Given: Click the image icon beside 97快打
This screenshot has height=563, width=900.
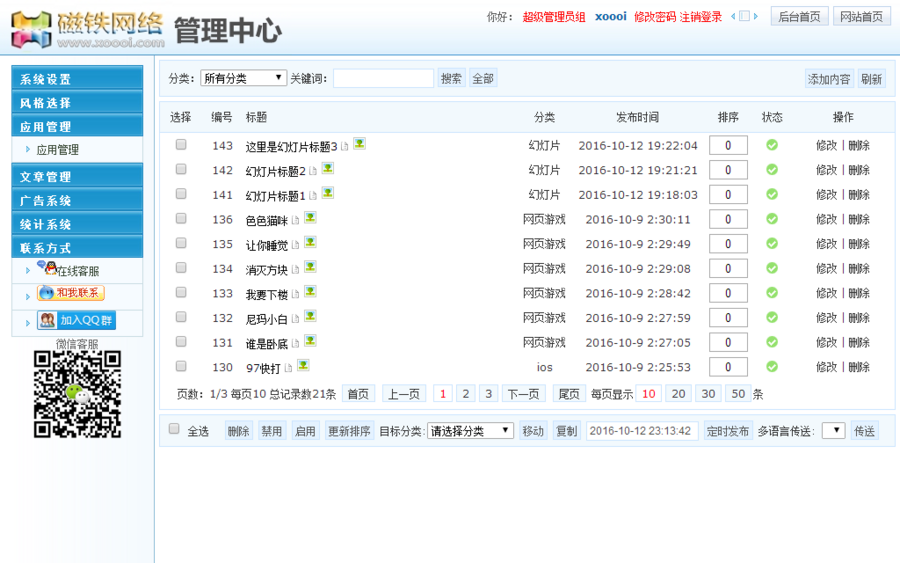Looking at the screenshot, I should click(x=303, y=365).
